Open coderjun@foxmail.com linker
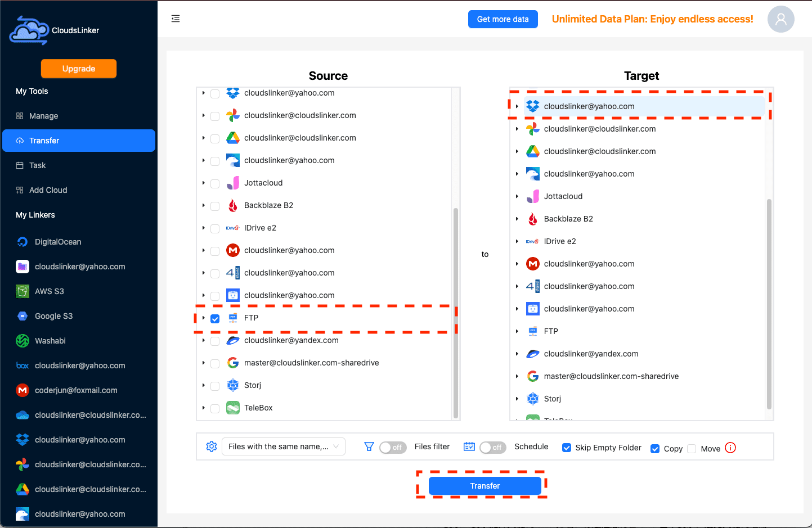Viewport: 812px width, 528px height. [76, 390]
